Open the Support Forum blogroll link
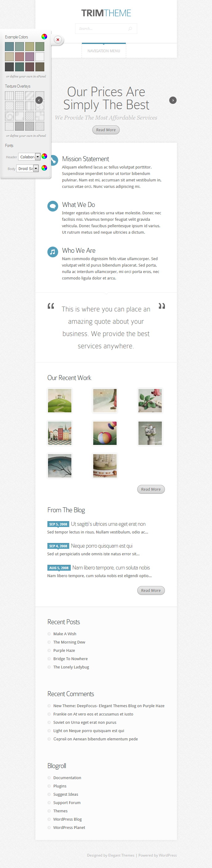Screen dimensions: 212x868 tap(67, 803)
